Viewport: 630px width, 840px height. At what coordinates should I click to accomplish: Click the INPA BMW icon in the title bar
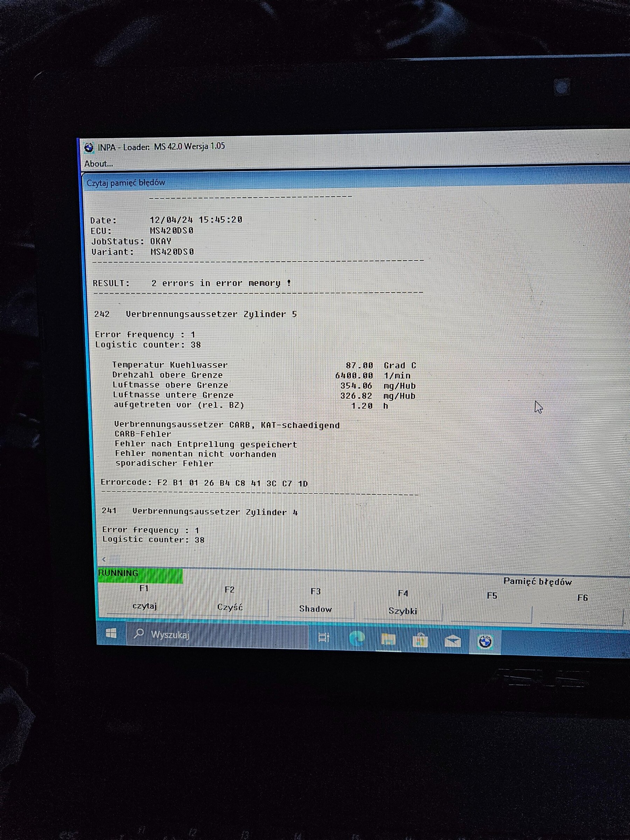(89, 147)
